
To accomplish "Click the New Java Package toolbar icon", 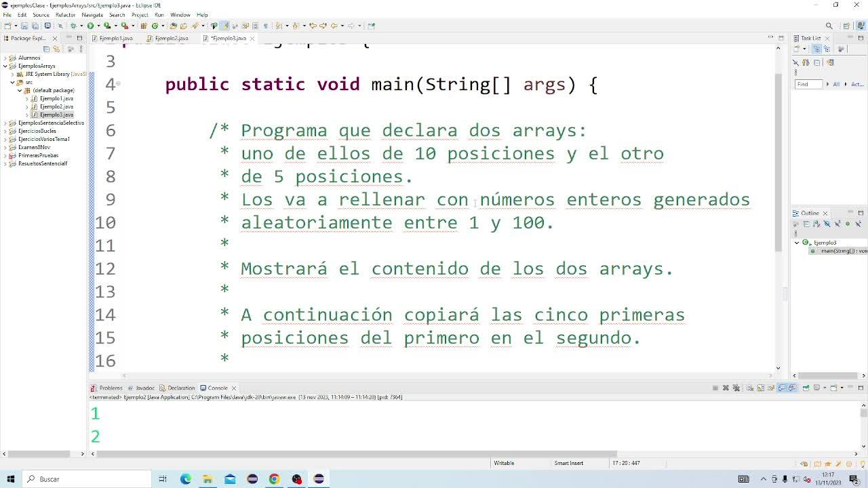I will [x=143, y=26].
